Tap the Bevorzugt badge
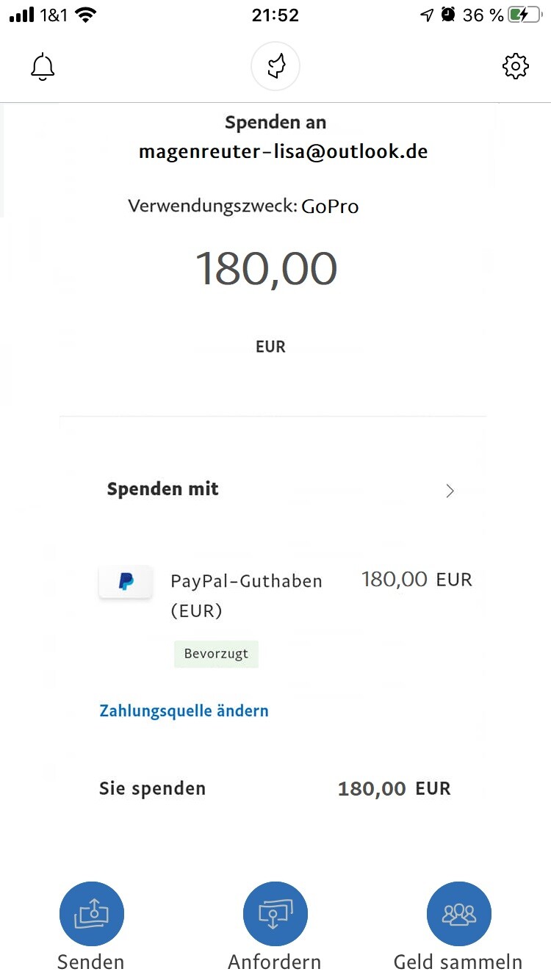The height and width of the screenshot is (980, 551). [x=216, y=654]
